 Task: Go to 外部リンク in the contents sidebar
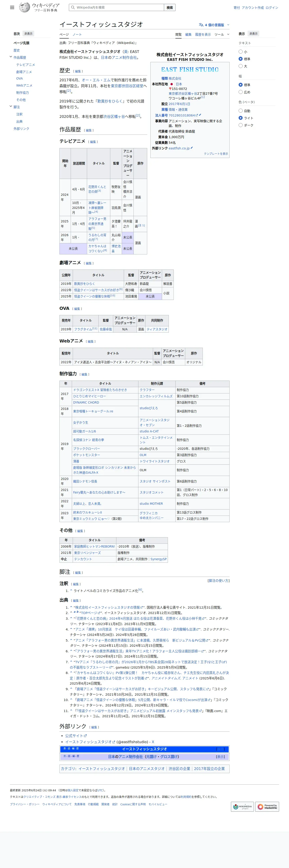(x=22, y=128)
